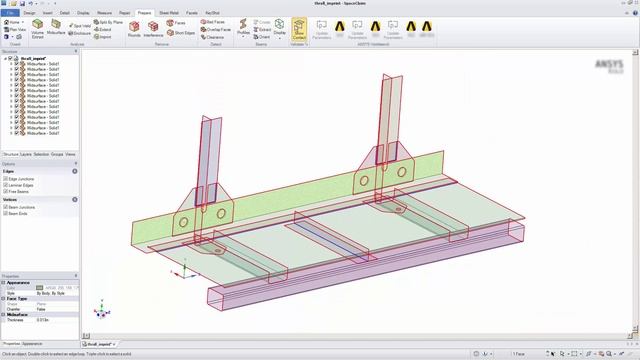
Task: Click the beam Extract tool
Action: 262,29
